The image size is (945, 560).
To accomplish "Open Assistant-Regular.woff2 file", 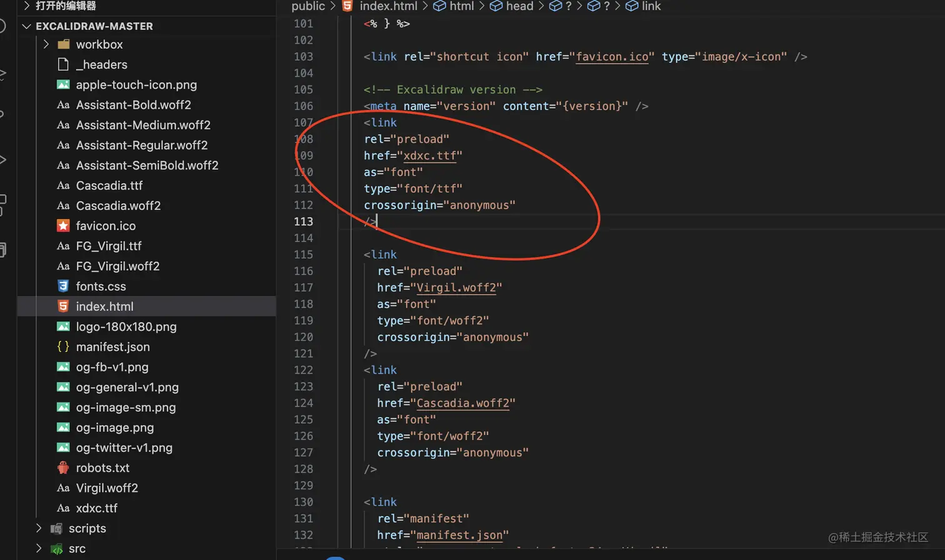I will (x=142, y=145).
